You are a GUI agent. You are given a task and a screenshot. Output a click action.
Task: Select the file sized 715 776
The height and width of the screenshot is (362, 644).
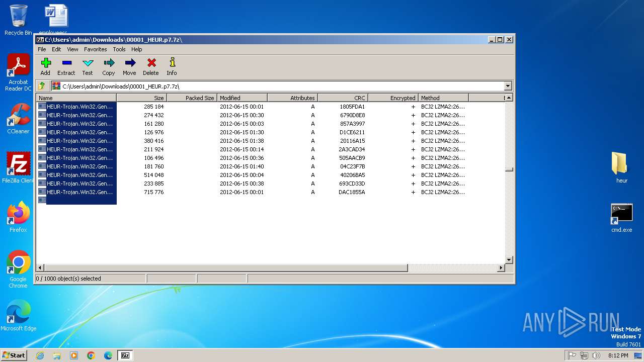(x=271, y=192)
